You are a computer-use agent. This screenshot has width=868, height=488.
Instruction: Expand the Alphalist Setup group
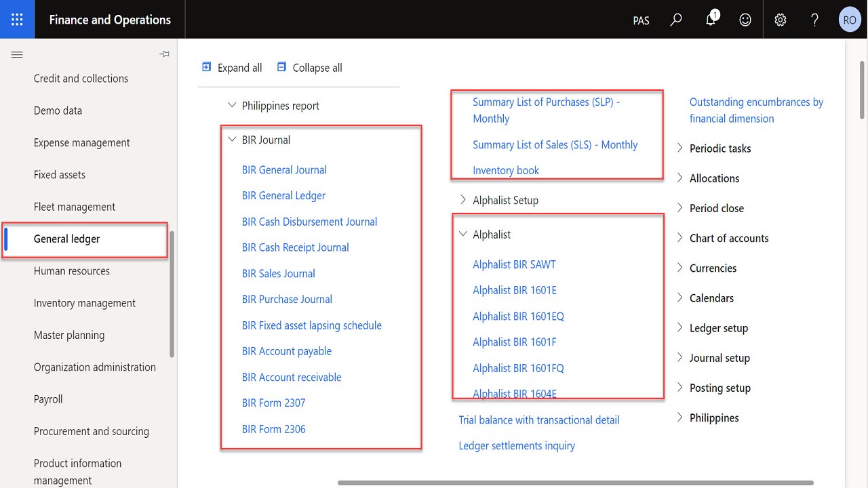tap(463, 200)
